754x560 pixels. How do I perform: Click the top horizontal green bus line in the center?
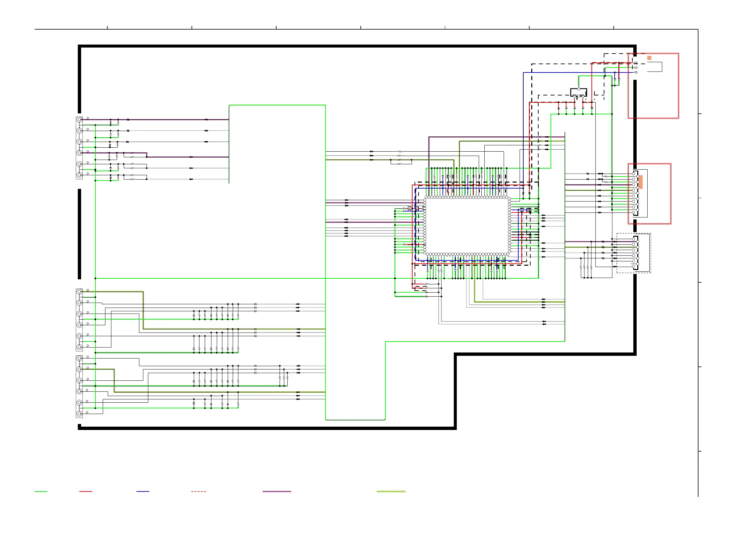(277, 105)
